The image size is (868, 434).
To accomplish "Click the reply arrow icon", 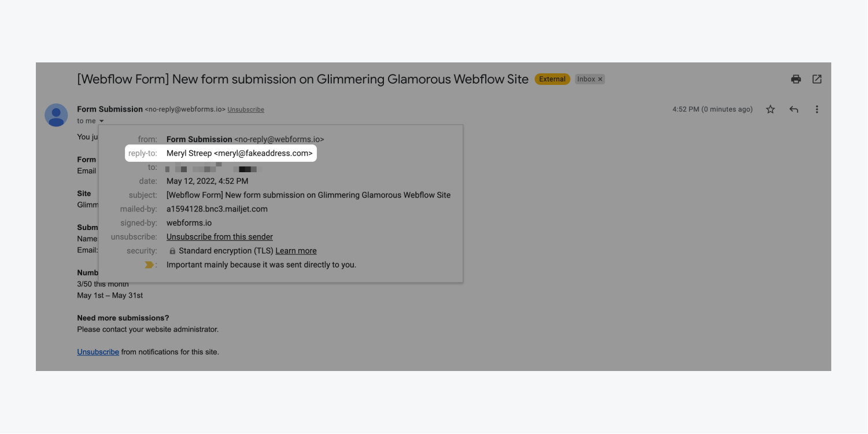I will pyautogui.click(x=794, y=109).
